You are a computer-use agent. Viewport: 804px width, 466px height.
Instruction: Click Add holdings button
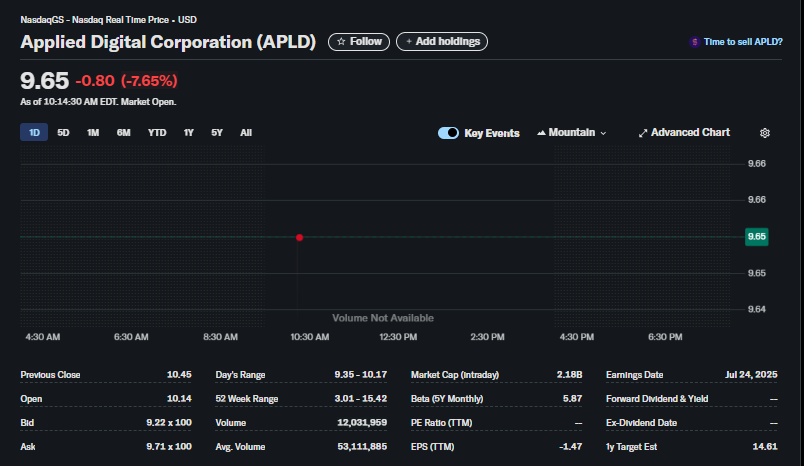pos(442,42)
